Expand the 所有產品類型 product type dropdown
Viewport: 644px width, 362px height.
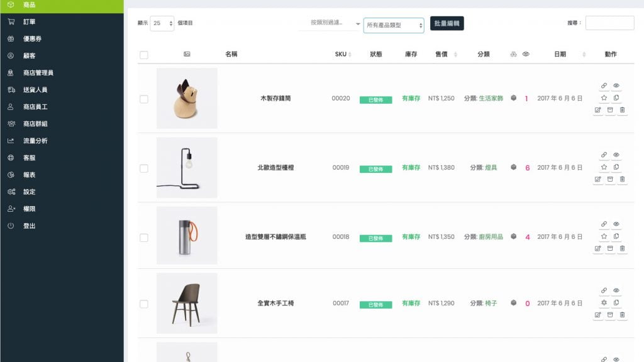(x=394, y=25)
